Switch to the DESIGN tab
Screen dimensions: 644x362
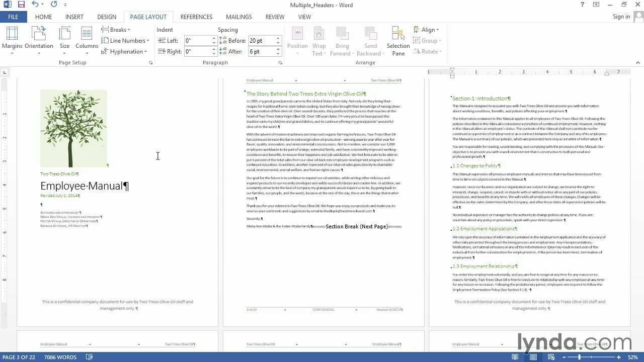click(x=107, y=17)
